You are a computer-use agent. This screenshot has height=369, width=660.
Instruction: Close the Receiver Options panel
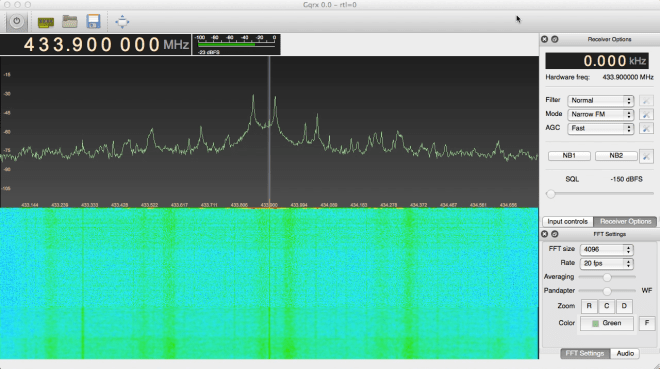544,39
